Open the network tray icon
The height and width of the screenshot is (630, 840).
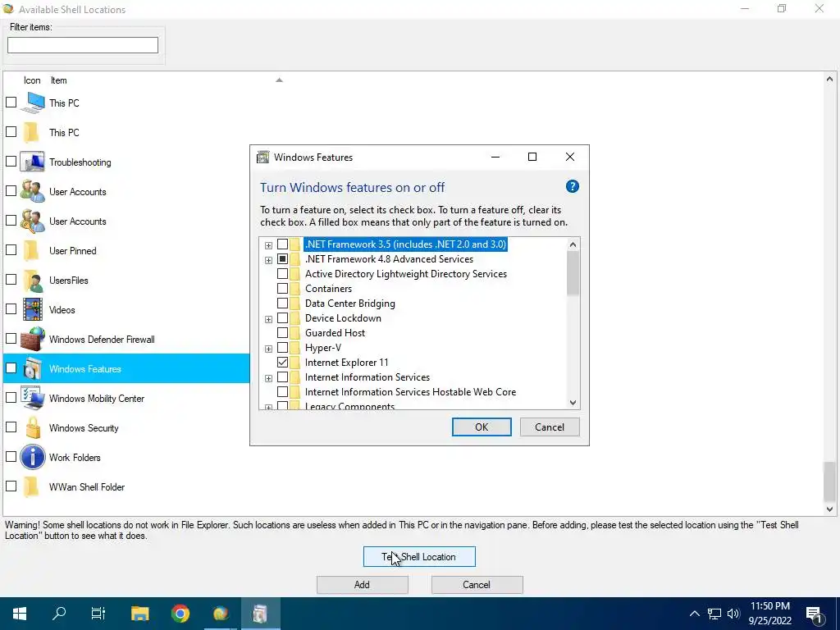714,614
